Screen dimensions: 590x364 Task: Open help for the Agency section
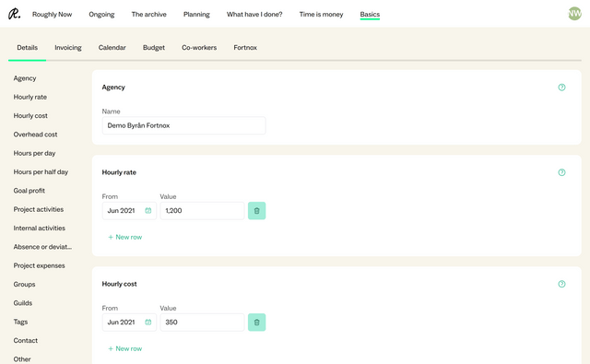(561, 88)
